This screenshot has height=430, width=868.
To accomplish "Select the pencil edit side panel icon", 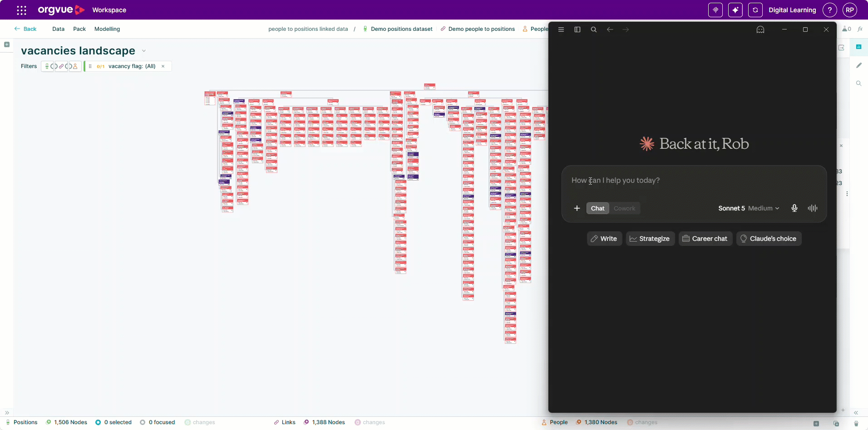I will [859, 65].
